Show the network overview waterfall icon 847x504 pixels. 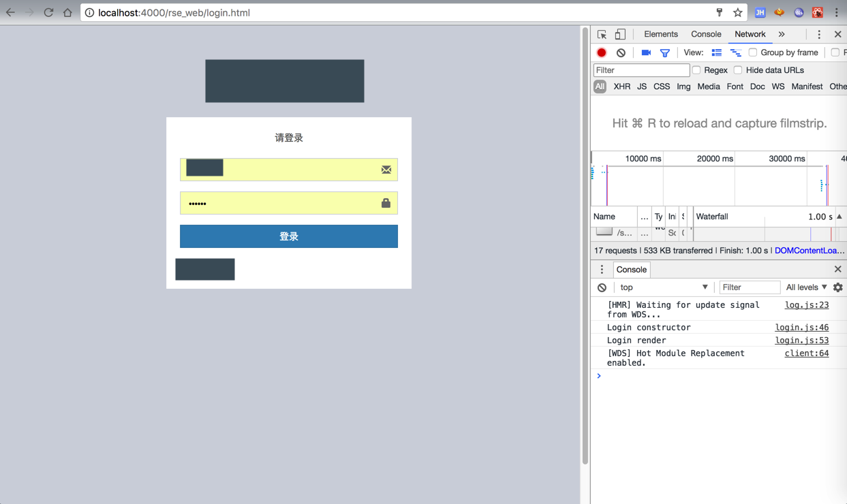pyautogui.click(x=736, y=52)
